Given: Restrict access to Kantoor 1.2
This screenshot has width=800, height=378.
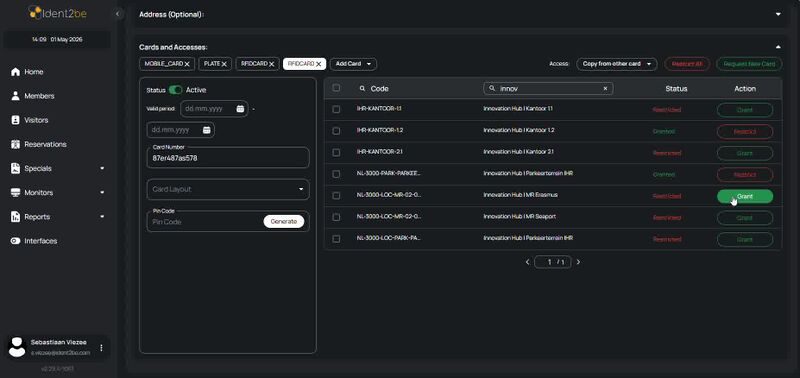Looking at the screenshot, I should tap(745, 132).
